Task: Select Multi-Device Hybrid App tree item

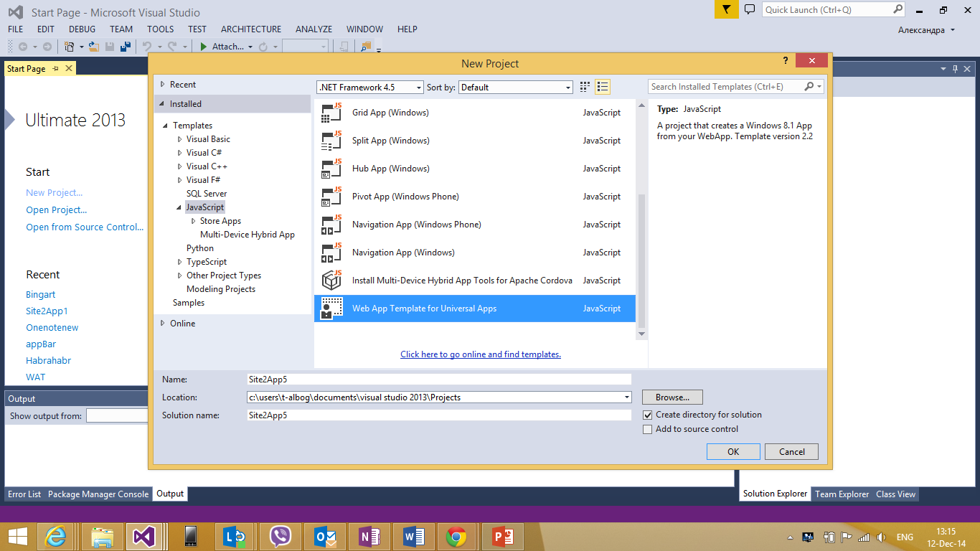Action: 248,235
